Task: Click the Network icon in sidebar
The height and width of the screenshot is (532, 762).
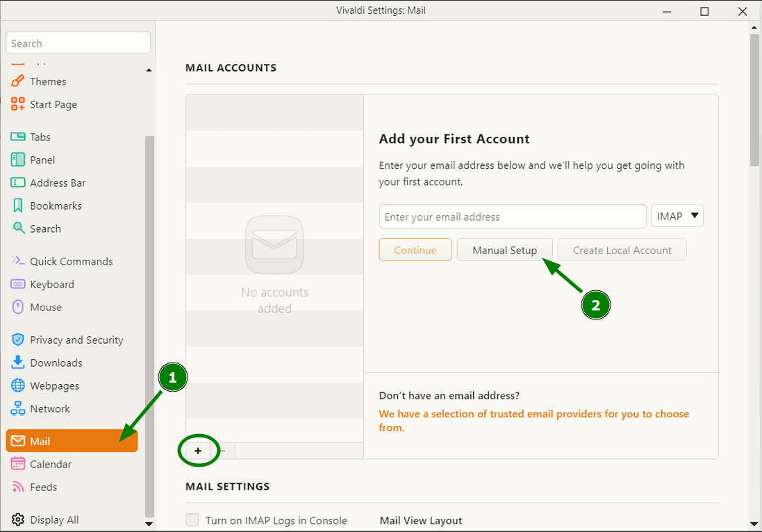Action: click(x=17, y=408)
